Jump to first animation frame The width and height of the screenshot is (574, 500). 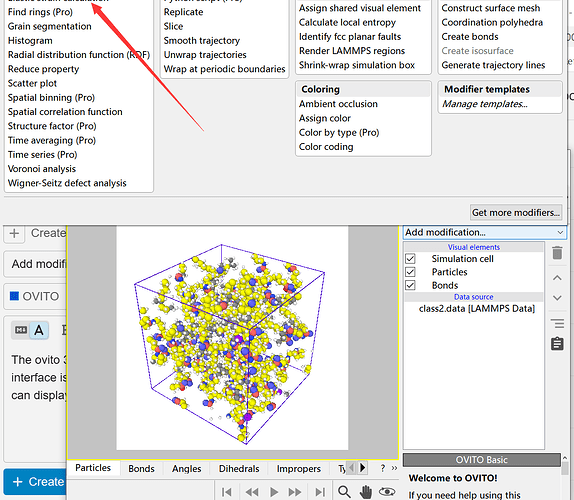[x=227, y=492]
